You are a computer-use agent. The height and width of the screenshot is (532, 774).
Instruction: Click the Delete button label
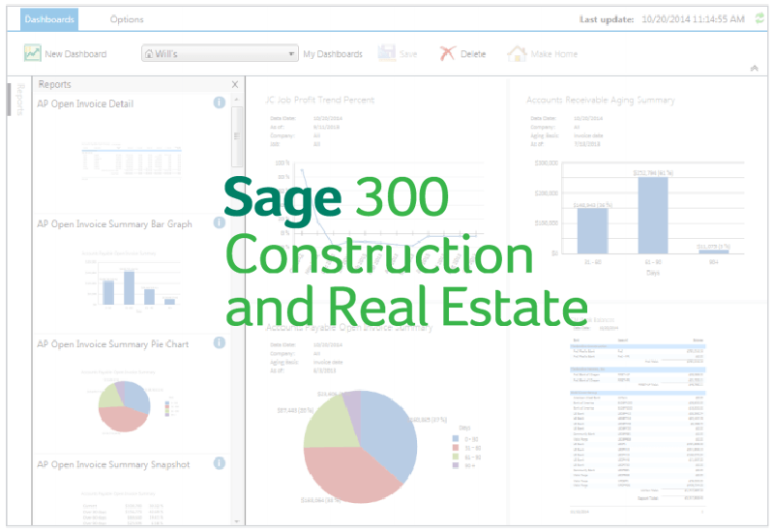(x=473, y=54)
